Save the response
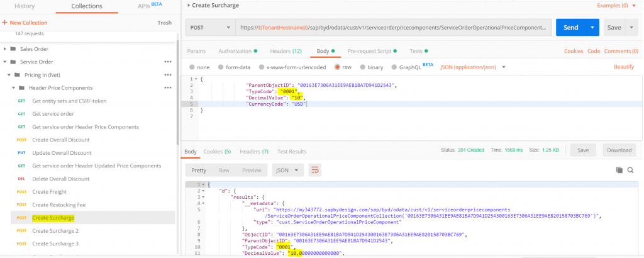The height and width of the screenshot is (258, 644). [x=583, y=150]
